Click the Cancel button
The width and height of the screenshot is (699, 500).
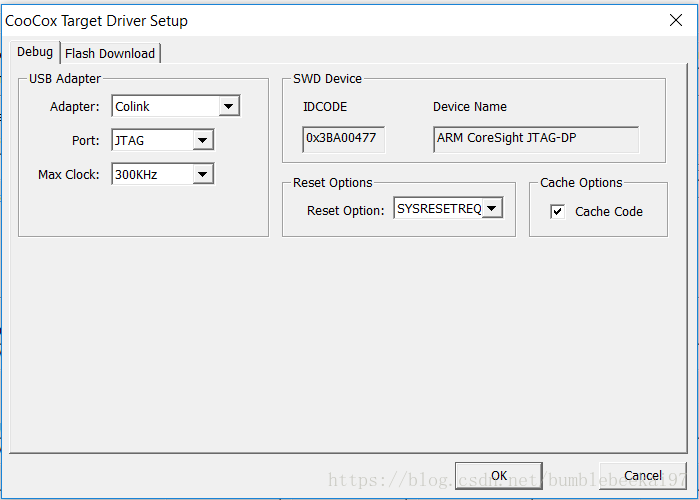(x=642, y=475)
